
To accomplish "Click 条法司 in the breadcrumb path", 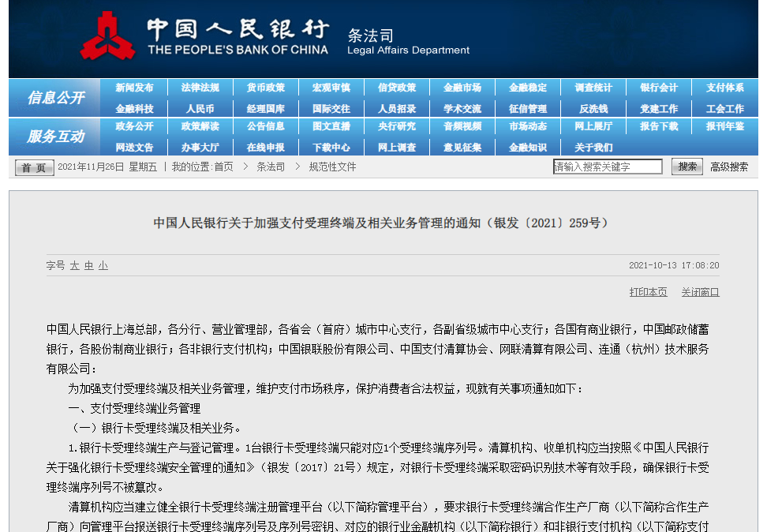I will [271, 167].
